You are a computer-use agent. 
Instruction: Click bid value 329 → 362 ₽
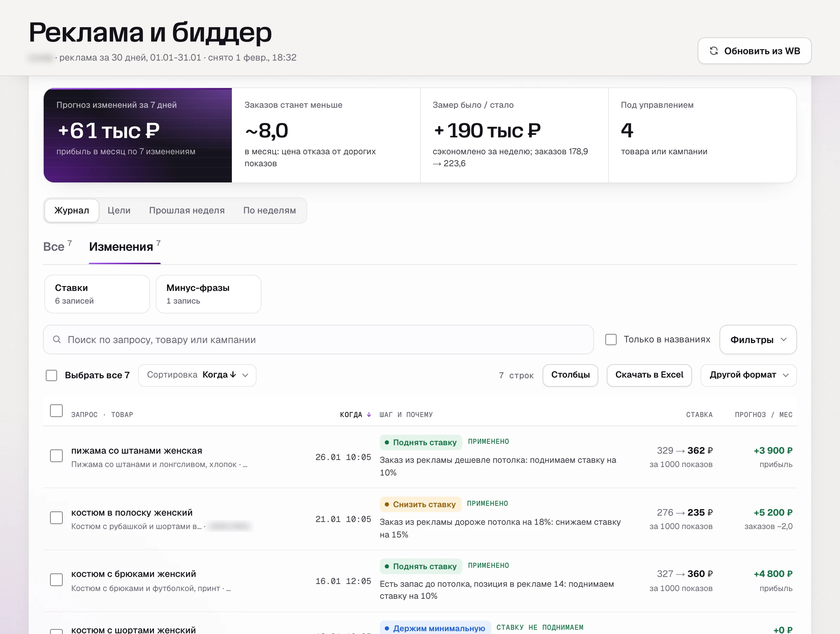685,450
